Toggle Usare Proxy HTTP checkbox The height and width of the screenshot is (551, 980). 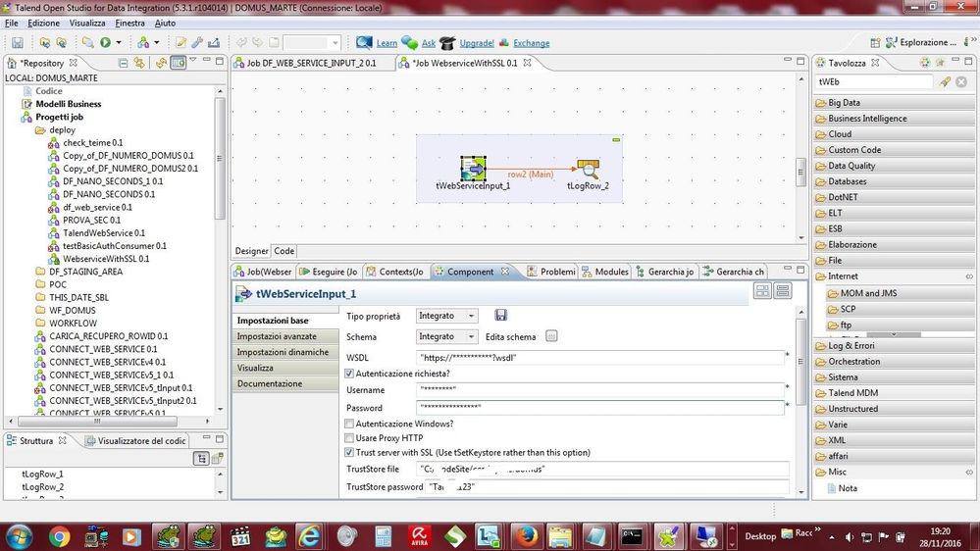point(349,438)
